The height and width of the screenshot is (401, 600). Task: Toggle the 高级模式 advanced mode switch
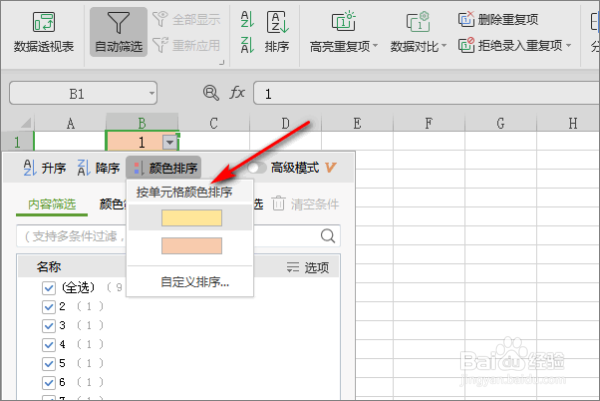point(256,168)
